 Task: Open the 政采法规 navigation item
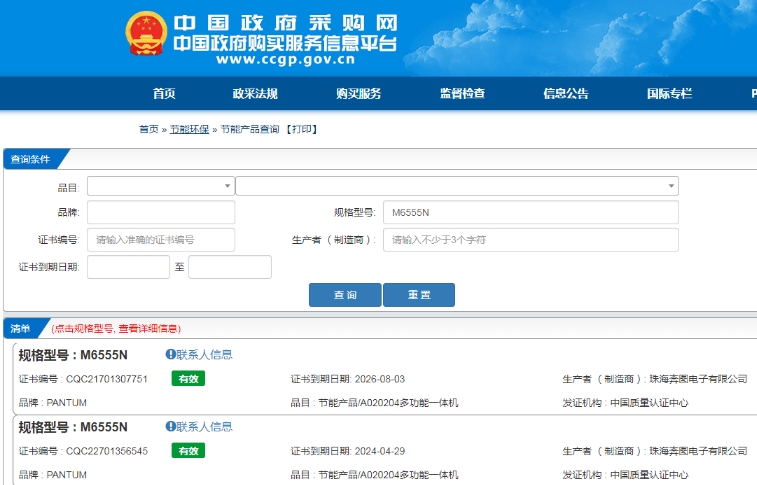255,93
